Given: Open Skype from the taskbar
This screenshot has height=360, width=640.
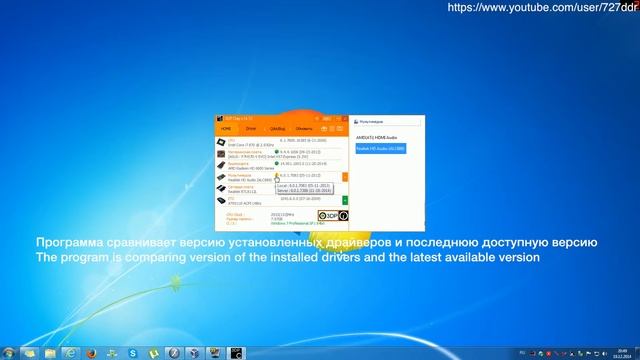Looking at the screenshot, I should (x=133, y=353).
